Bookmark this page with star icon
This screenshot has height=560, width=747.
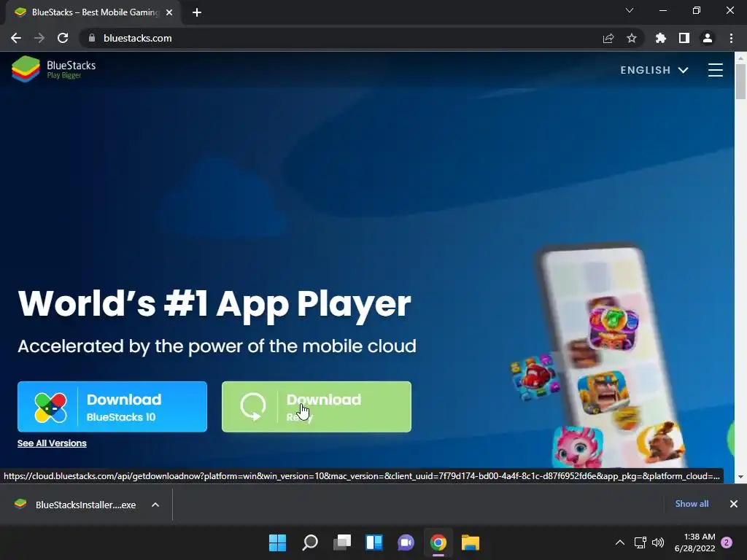point(632,38)
